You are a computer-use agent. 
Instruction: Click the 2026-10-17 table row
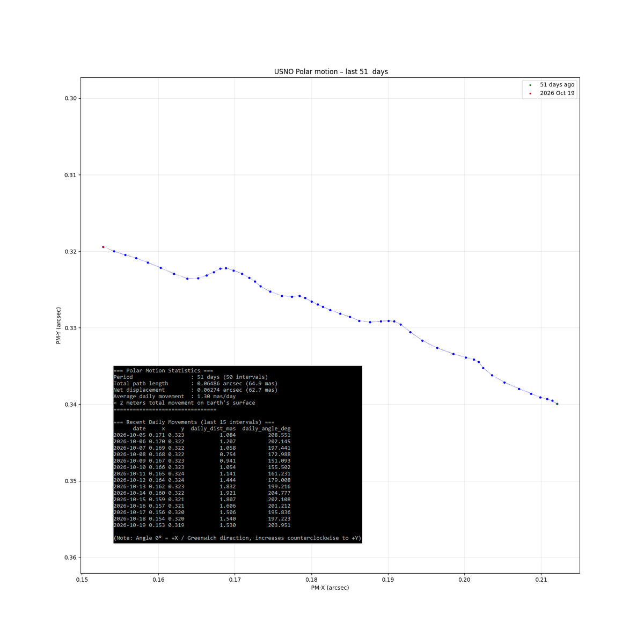point(202,512)
